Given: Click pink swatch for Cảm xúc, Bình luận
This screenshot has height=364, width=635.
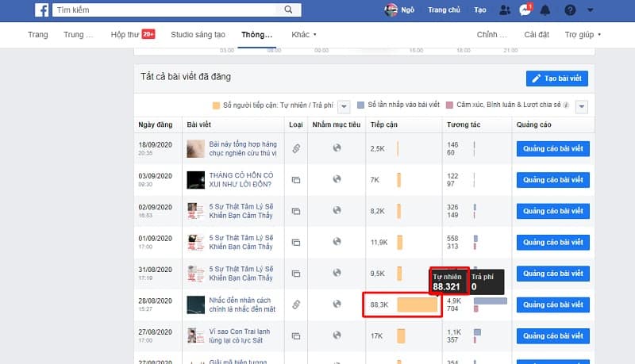Looking at the screenshot, I should point(449,105).
